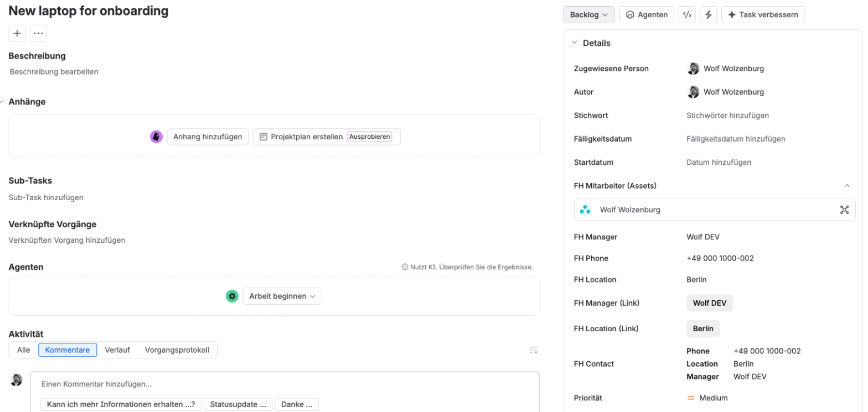Image resolution: width=868 pixels, height=412 pixels.
Task: Click the Wolf DEV manager link chip
Action: [710, 303]
